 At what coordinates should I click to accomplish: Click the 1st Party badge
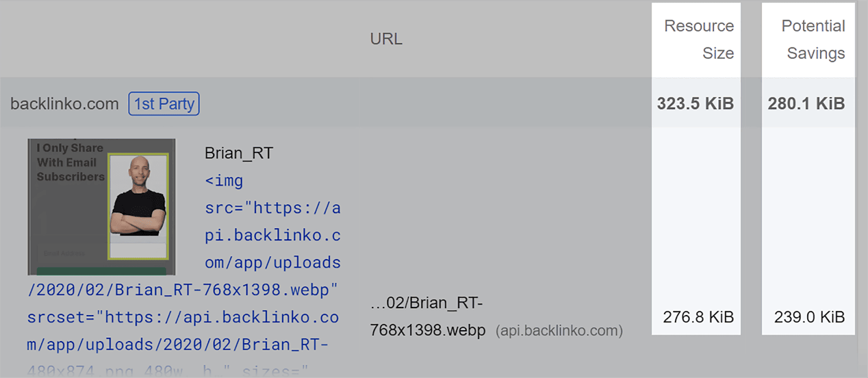click(x=163, y=104)
